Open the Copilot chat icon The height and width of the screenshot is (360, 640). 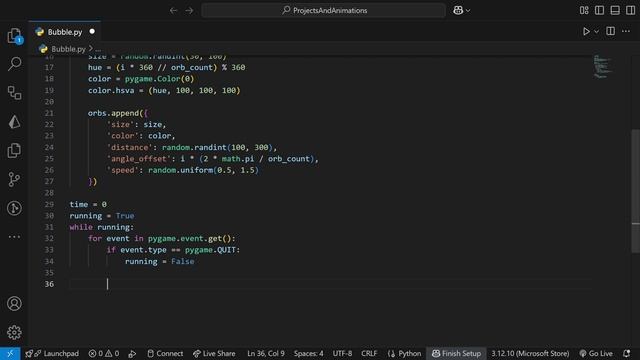click(458, 10)
